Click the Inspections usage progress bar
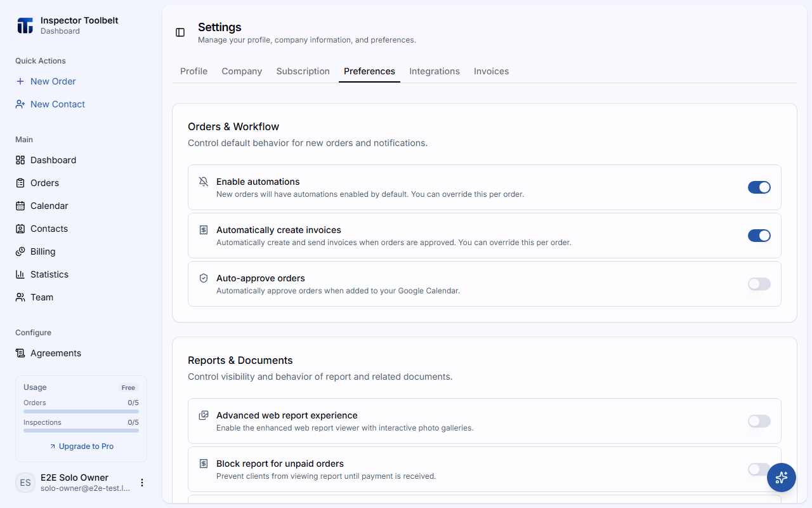This screenshot has width=812, height=508. [81, 431]
